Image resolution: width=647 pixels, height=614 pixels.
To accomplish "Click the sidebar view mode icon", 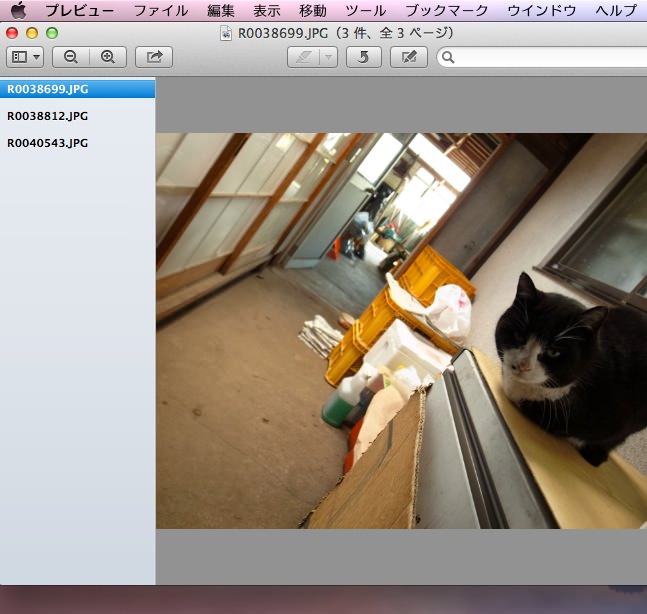I will point(19,57).
